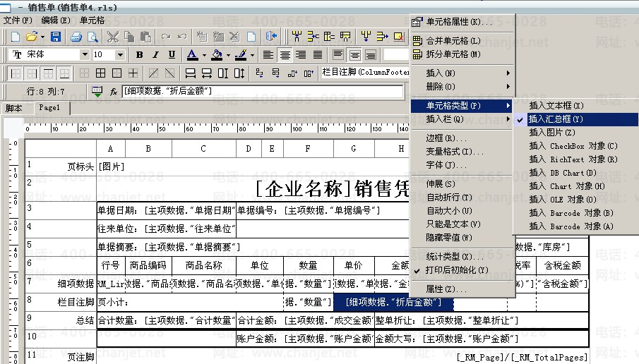
Task: Click the Save icon in toolbar
Action: (x=56, y=36)
